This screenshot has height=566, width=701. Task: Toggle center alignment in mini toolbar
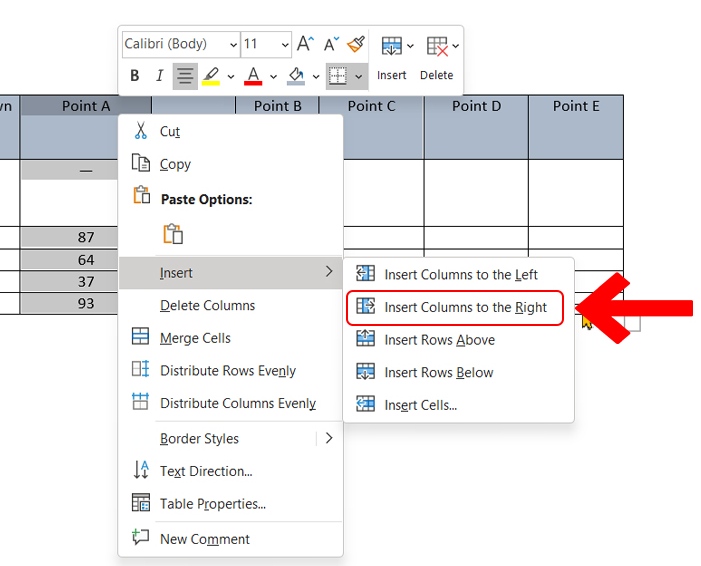pyautogui.click(x=185, y=76)
